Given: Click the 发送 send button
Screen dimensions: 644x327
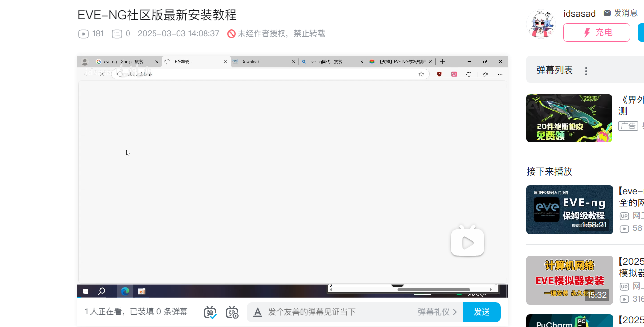Looking at the screenshot, I should pyautogui.click(x=482, y=312).
